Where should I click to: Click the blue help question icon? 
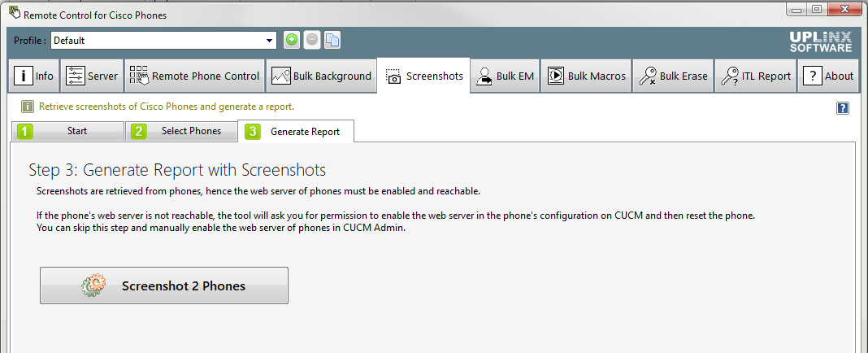(x=843, y=108)
